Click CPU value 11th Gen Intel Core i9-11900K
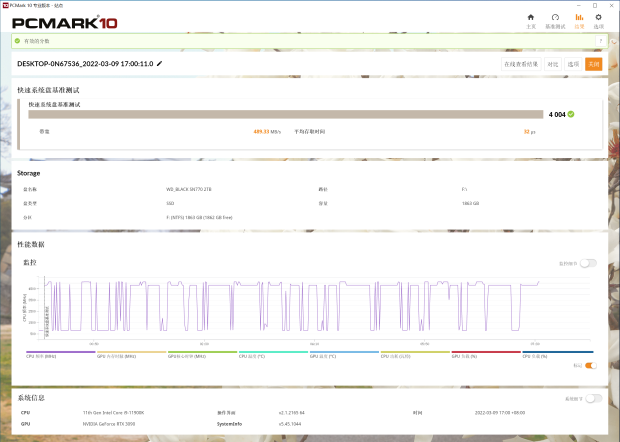 (113, 413)
